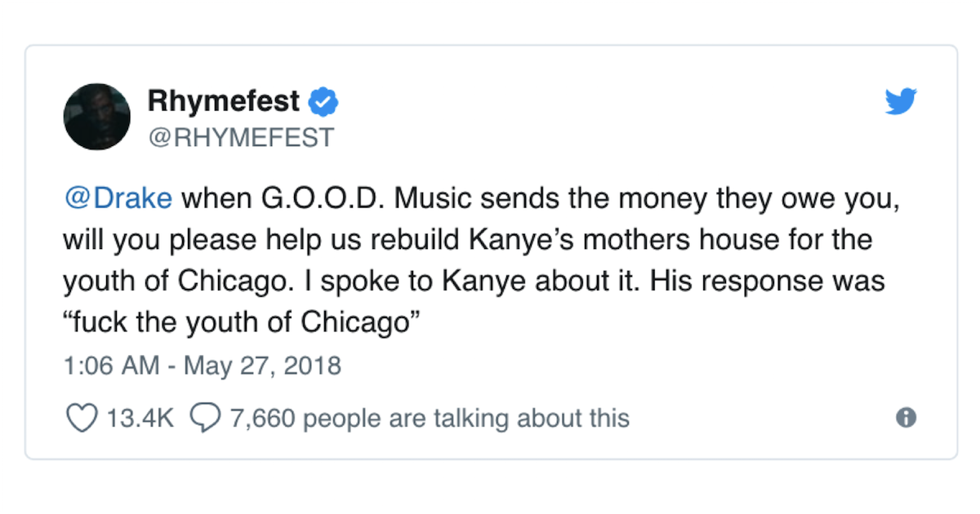
Task: Click the 13.4K likes count
Action: coord(140,418)
